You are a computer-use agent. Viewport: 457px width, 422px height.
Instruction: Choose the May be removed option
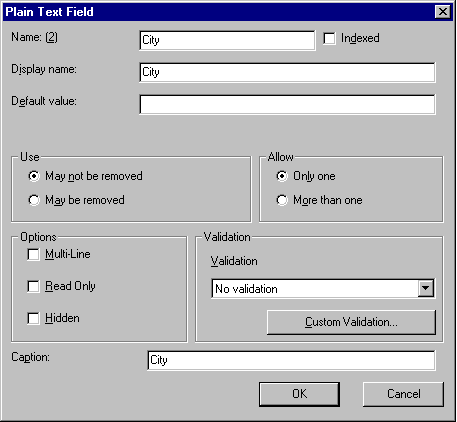(x=34, y=200)
